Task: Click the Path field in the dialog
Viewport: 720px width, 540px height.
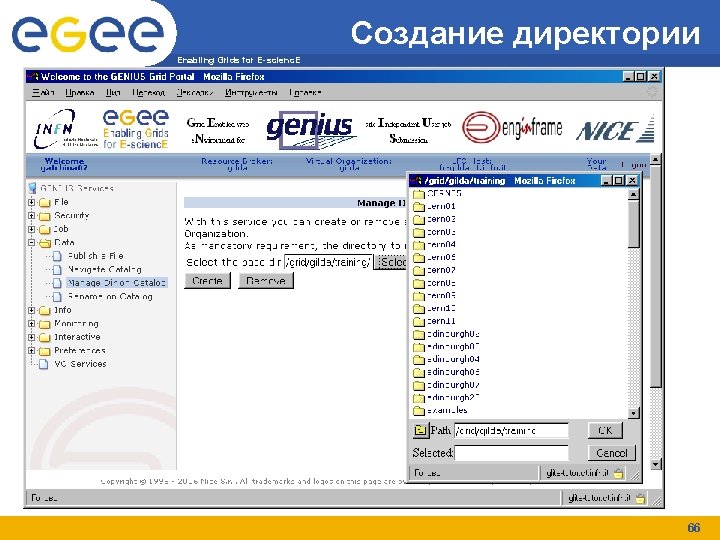Action: (511, 431)
